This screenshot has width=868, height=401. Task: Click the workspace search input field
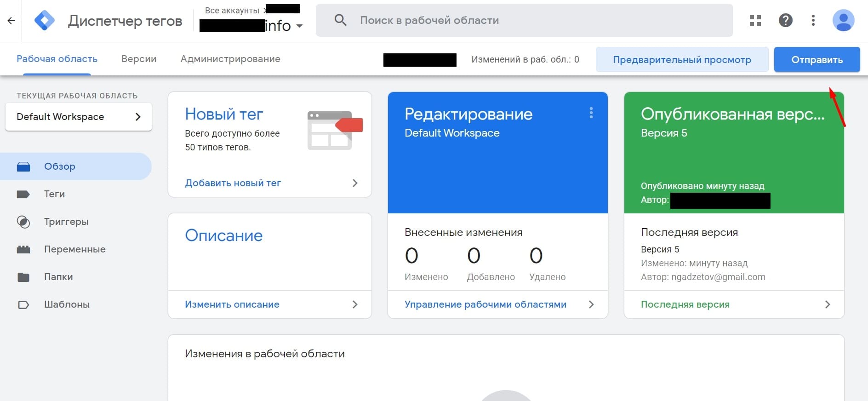coord(524,20)
